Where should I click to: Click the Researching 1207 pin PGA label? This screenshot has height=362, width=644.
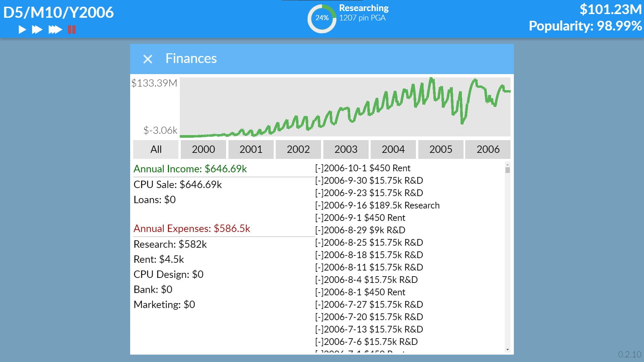pyautogui.click(x=364, y=13)
